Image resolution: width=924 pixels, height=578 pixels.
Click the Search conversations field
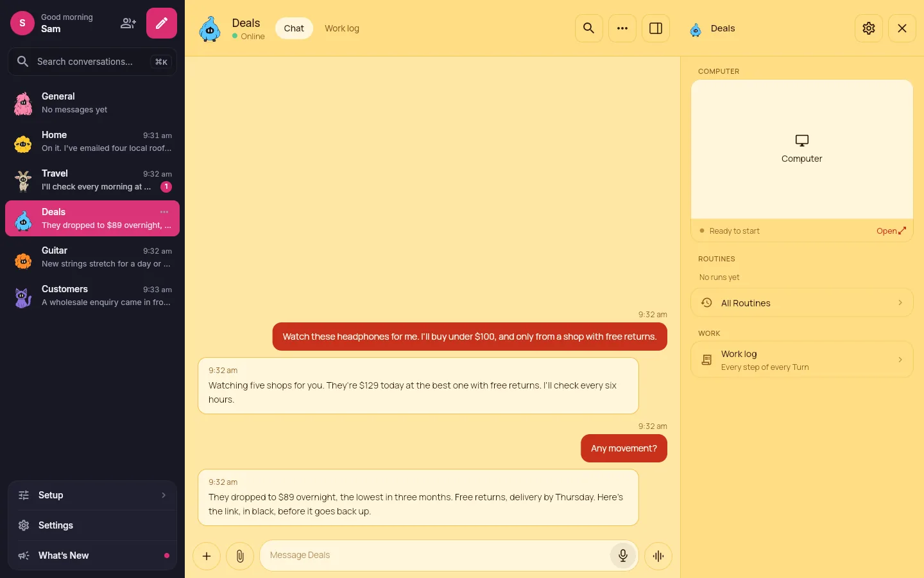pyautogui.click(x=92, y=62)
